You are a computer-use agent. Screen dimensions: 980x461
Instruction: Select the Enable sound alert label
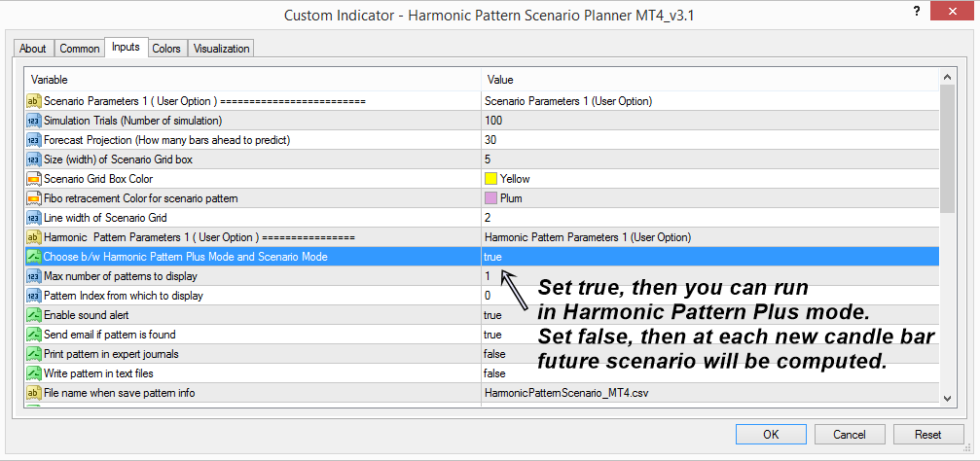click(87, 315)
